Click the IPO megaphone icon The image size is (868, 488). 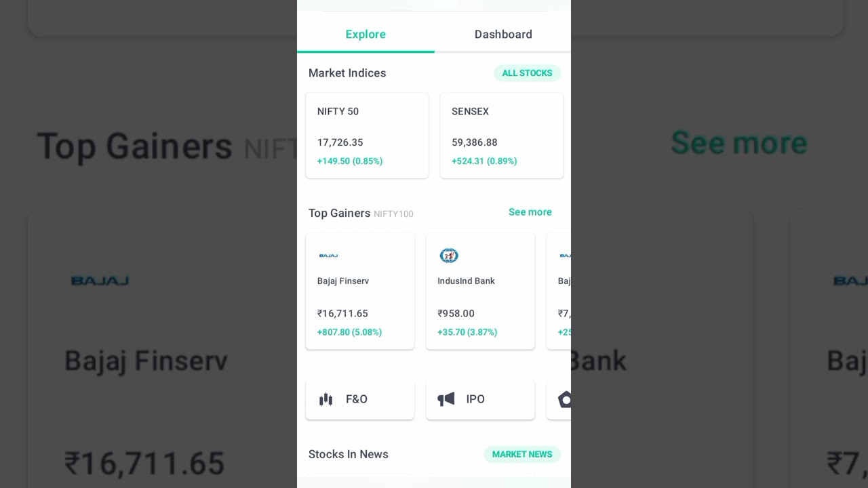446,399
